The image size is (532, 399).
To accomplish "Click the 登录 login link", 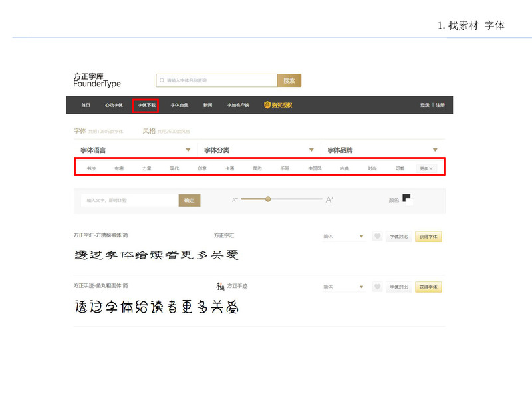I will 425,105.
